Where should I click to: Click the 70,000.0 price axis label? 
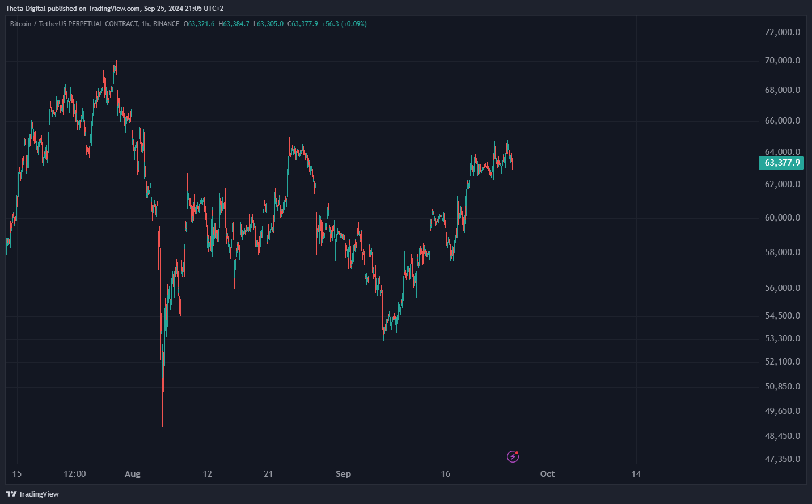click(x=783, y=60)
